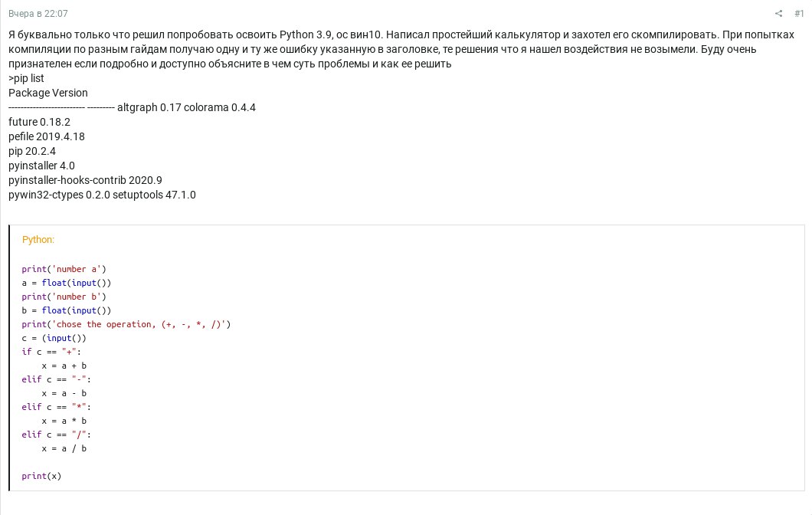Click the "pyinstaller 4.0" text line
812x515 pixels.
click(x=41, y=166)
